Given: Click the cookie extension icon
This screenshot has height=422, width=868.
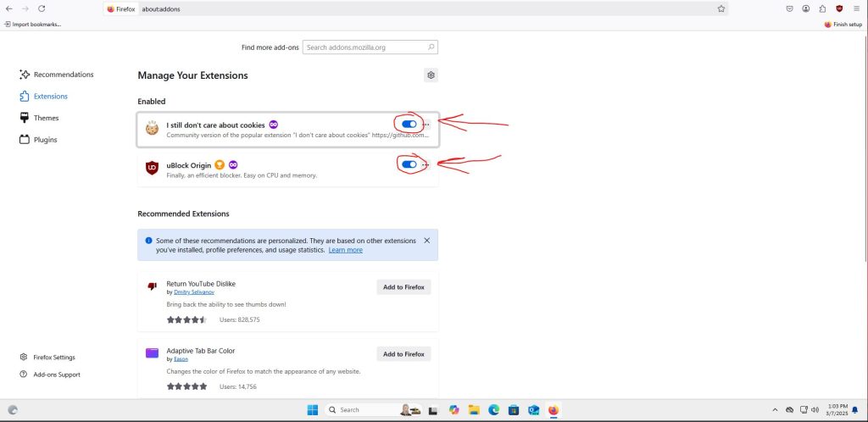Looking at the screenshot, I should pos(153,128).
